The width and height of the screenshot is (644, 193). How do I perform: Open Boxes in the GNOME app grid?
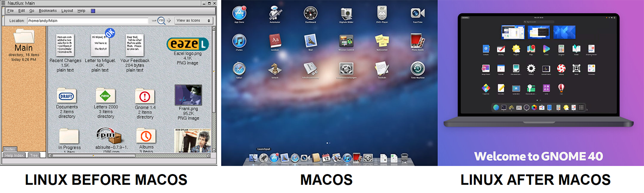576,68
